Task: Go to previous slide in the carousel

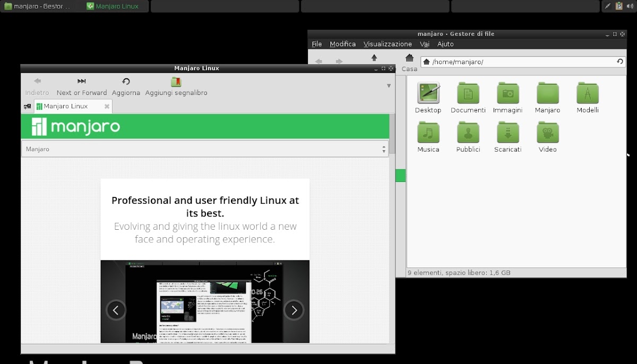Action: (x=116, y=310)
